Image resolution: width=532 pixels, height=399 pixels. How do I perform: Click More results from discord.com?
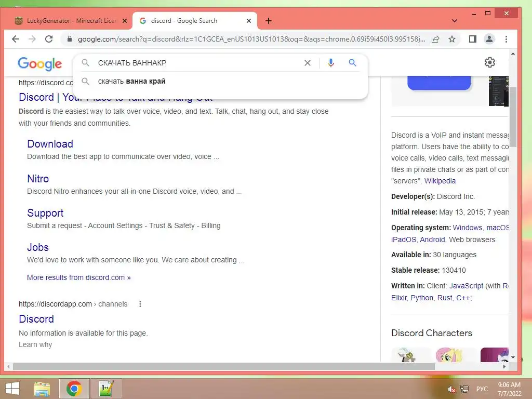[x=79, y=277]
